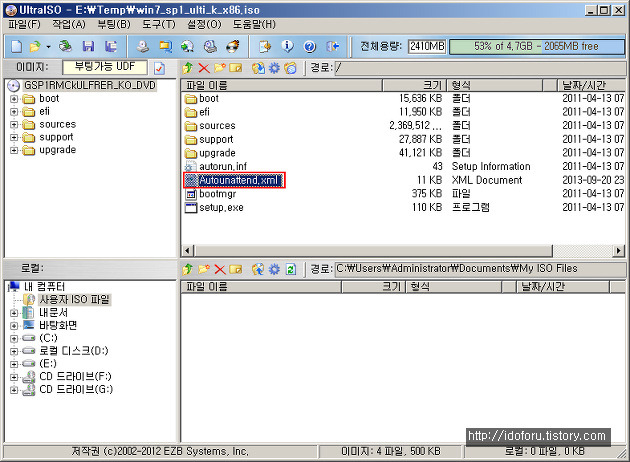Click the 2410MB total size field
This screenshot has width=630, height=462.
427,47
